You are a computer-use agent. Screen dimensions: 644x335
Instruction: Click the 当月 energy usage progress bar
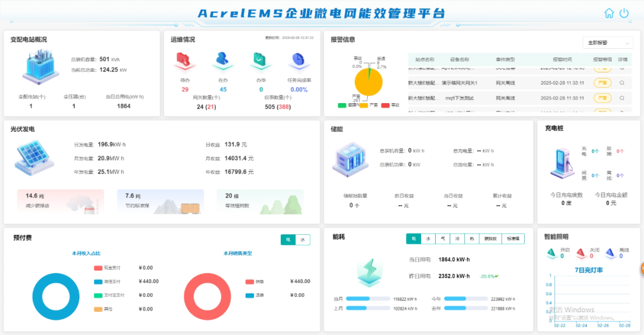coord(366,299)
